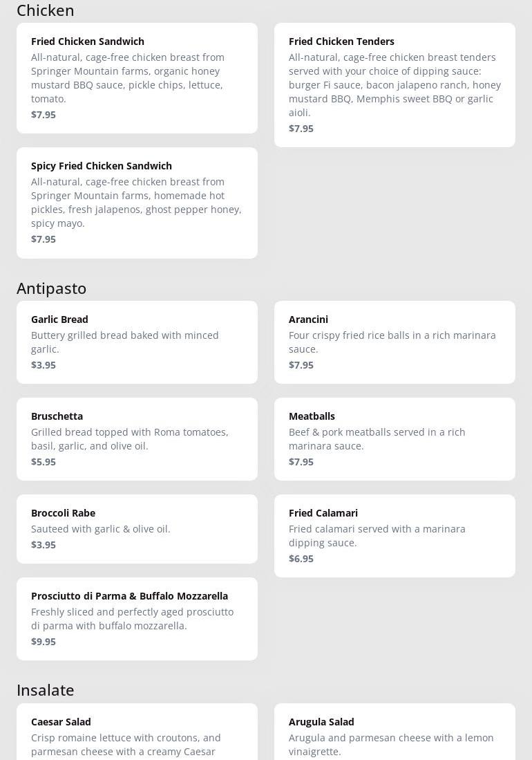Click the Chicken section heading
This screenshot has width=532, height=760.
[x=46, y=10]
